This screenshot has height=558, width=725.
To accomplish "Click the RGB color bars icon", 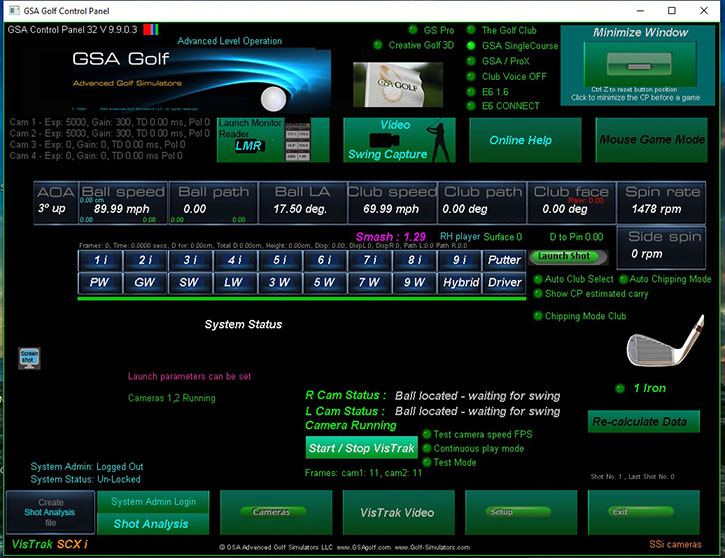I will coord(151,30).
